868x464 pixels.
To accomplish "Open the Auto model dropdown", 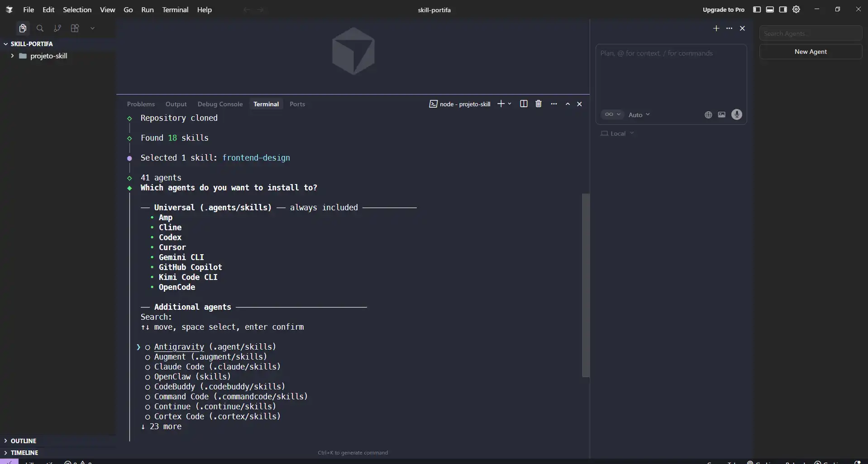I will pyautogui.click(x=639, y=115).
